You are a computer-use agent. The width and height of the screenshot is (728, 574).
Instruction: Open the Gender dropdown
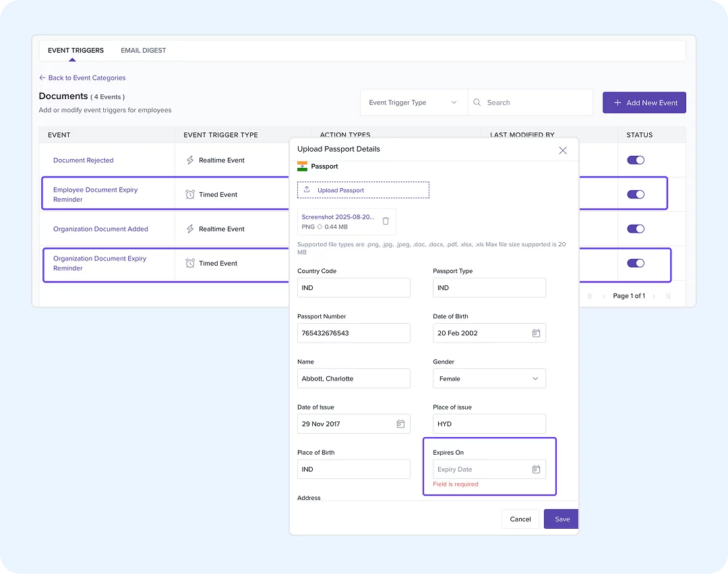[489, 378]
